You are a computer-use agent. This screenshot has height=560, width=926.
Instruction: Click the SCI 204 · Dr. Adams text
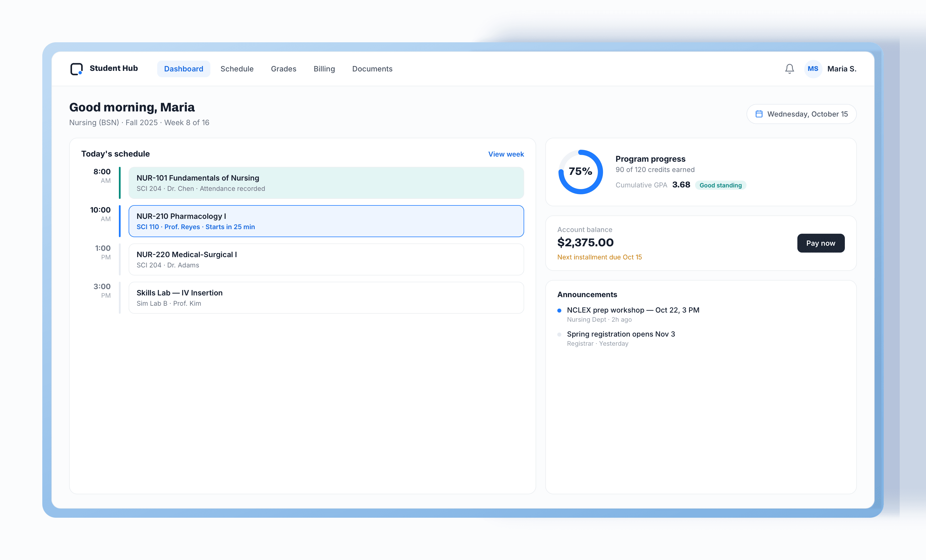click(167, 265)
